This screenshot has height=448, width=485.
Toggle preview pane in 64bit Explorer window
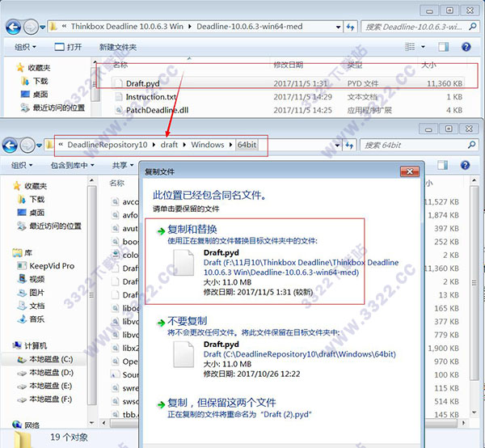tap(442, 165)
